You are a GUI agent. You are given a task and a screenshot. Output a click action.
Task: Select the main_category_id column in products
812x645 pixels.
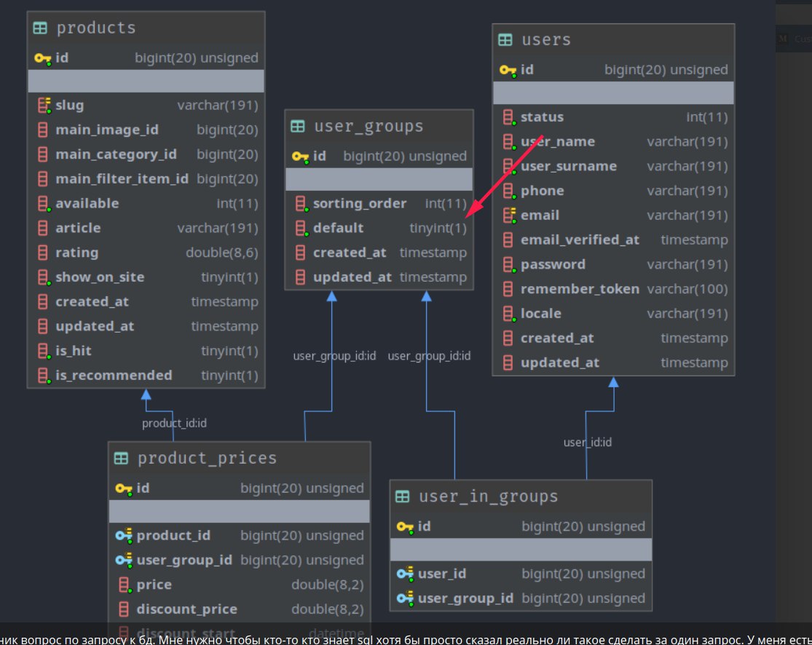[146, 154]
